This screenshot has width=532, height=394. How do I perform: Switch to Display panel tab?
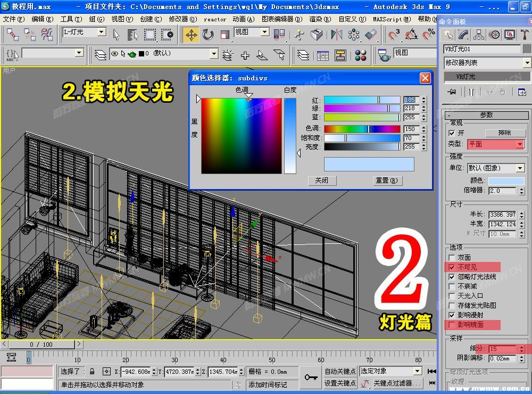tap(510, 35)
